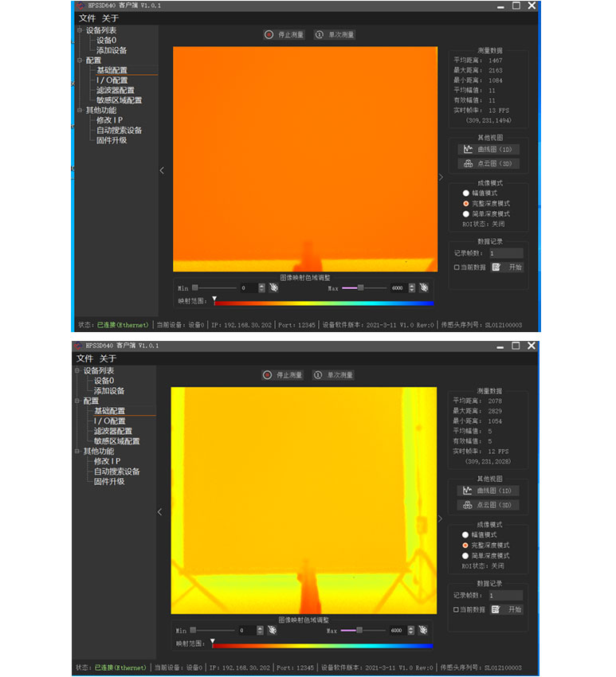The image size is (616, 677).
Task: Enable current data (当前数据) checkbox in top window
Action: (x=456, y=268)
